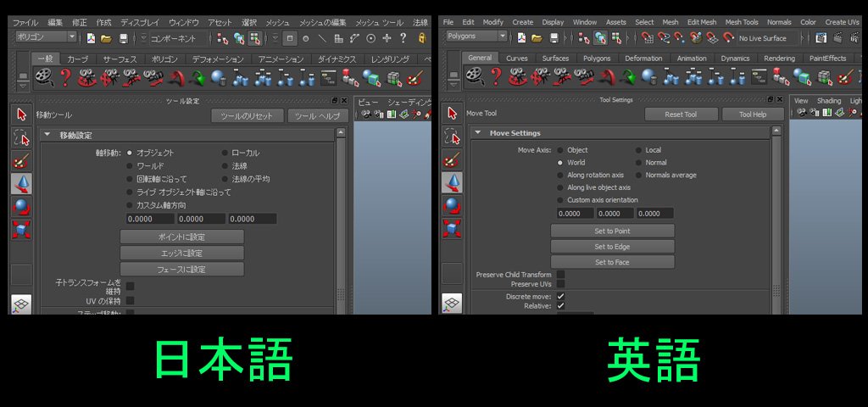Click third 0.0000 axis field in Japanese window
This screenshot has height=407, width=868.
(x=253, y=219)
